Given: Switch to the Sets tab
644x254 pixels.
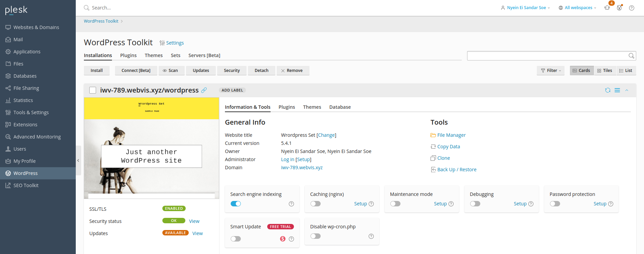Looking at the screenshot, I should [x=175, y=55].
